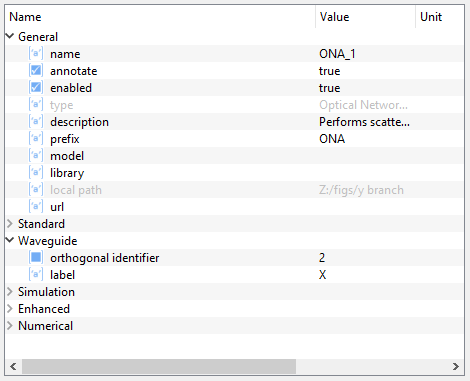This screenshot has width=470, height=381.
Task: Select the library property label
Action: pos(67,173)
